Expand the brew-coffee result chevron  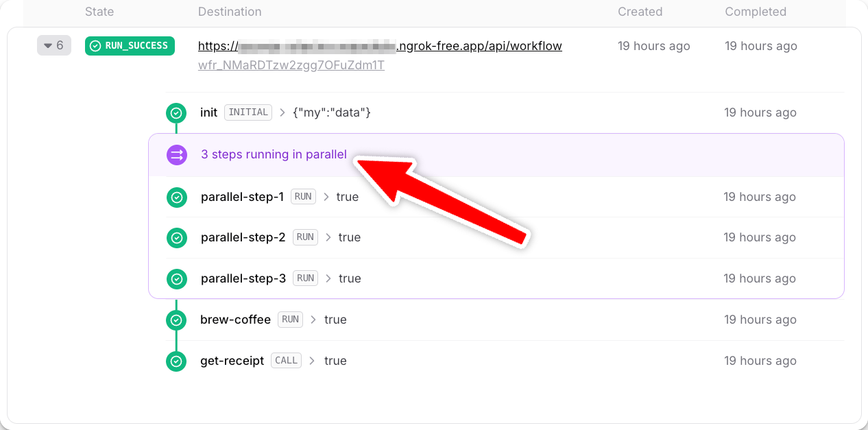[x=313, y=320]
